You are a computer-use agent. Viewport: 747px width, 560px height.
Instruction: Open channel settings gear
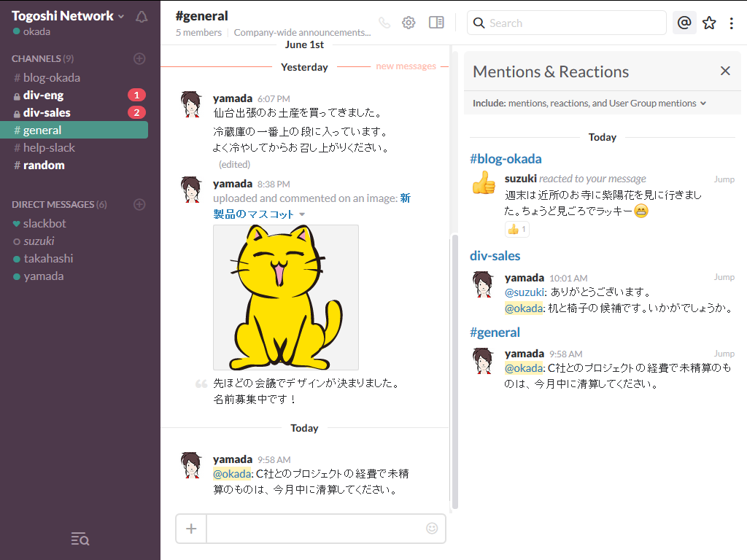tap(409, 23)
